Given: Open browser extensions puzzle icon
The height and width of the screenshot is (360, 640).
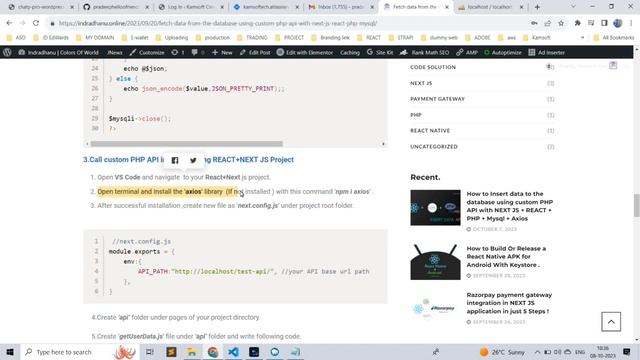Looking at the screenshot, I should point(578,23).
